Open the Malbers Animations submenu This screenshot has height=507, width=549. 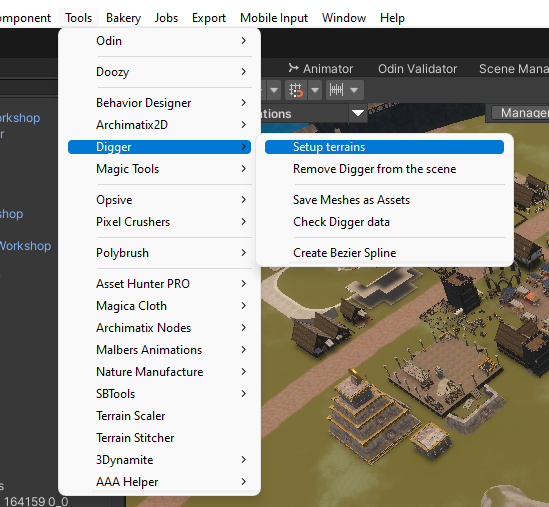pyautogui.click(x=159, y=350)
